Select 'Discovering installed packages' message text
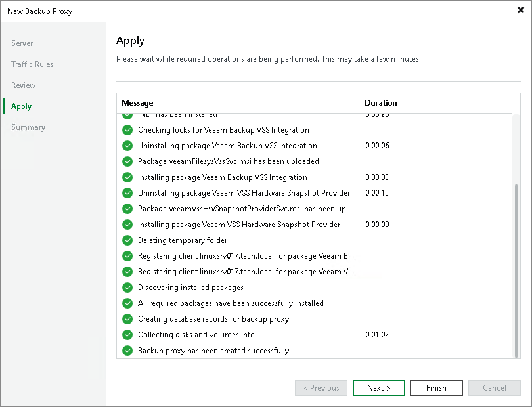Screen dimensions: 532x407 pos(190,288)
